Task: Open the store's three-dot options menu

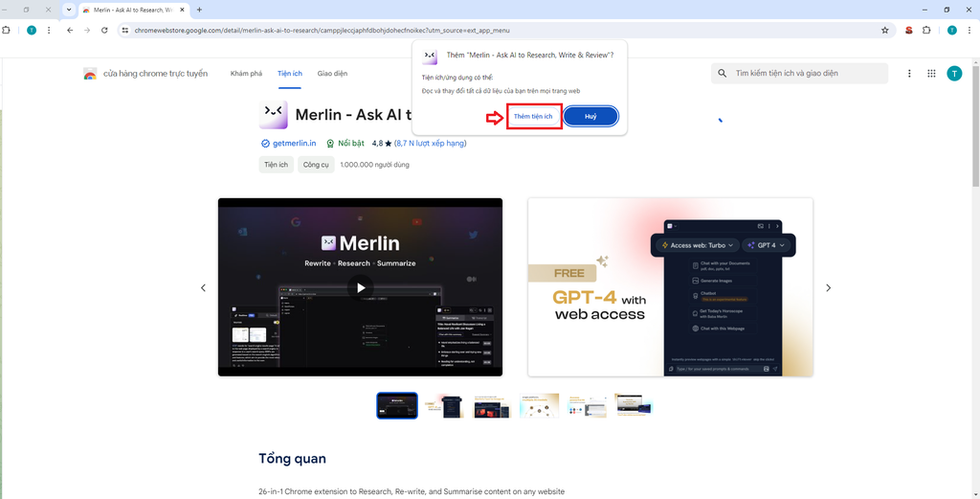Action: click(x=909, y=73)
